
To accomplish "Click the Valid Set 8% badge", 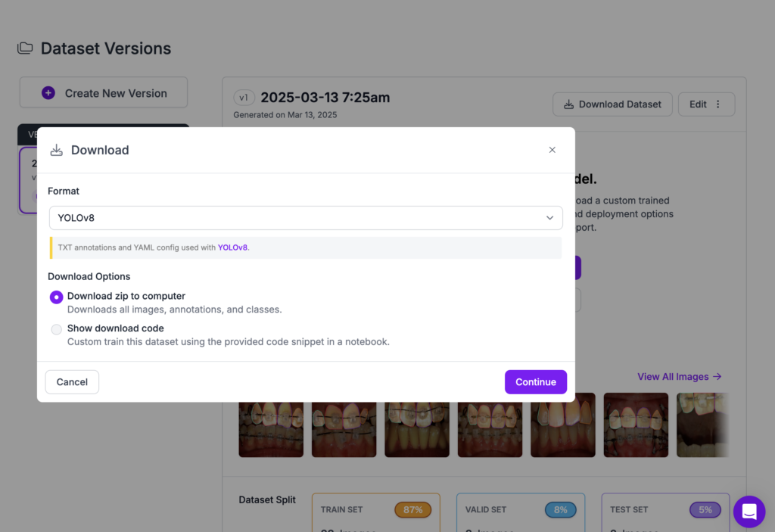I will pyautogui.click(x=560, y=510).
